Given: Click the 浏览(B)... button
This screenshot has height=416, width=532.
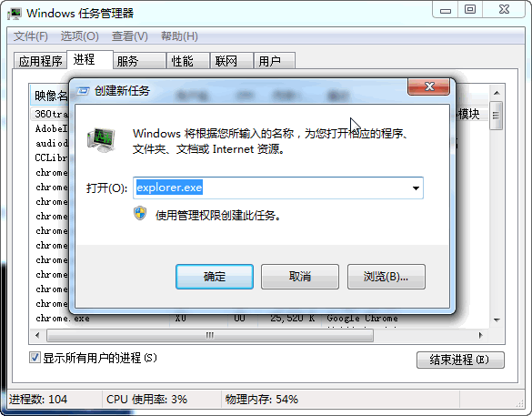Looking at the screenshot, I should 386,277.
